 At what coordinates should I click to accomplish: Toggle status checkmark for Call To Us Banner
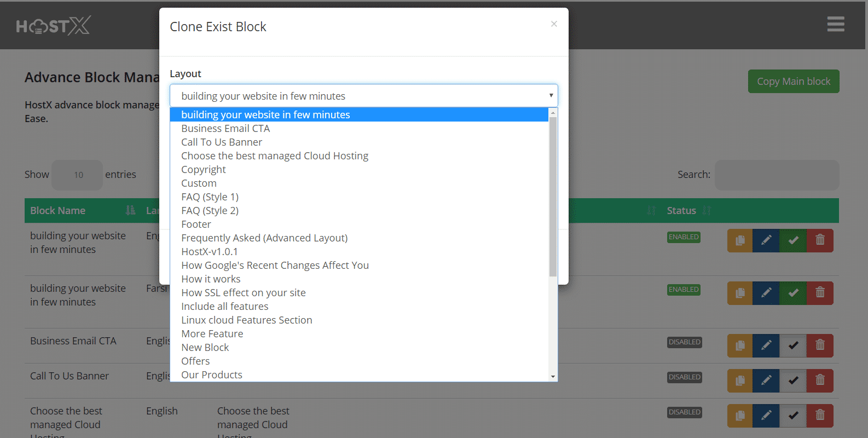click(793, 381)
